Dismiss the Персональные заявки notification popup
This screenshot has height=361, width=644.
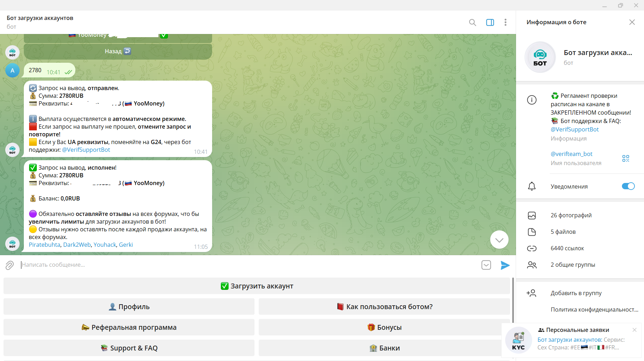634,330
